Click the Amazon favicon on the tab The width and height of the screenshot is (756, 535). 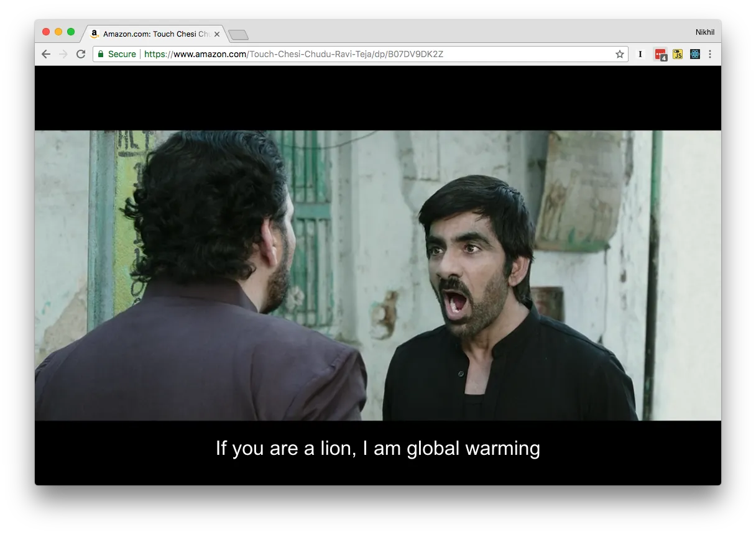coord(94,34)
